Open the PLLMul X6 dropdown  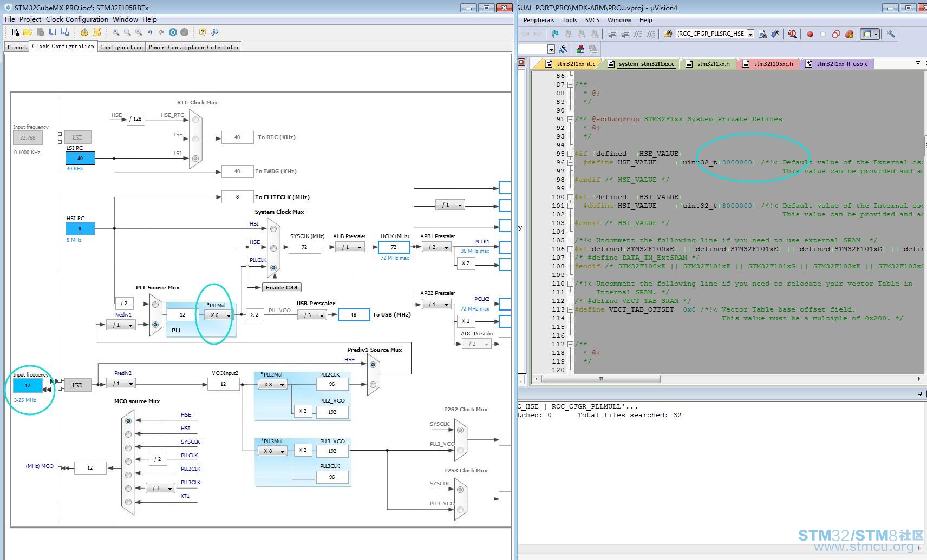(219, 315)
